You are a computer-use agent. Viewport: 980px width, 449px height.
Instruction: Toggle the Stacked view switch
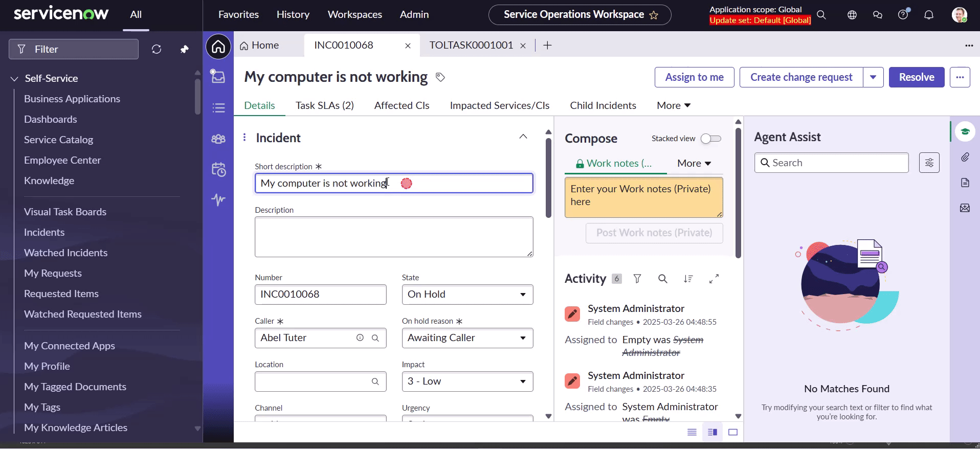[x=710, y=139]
